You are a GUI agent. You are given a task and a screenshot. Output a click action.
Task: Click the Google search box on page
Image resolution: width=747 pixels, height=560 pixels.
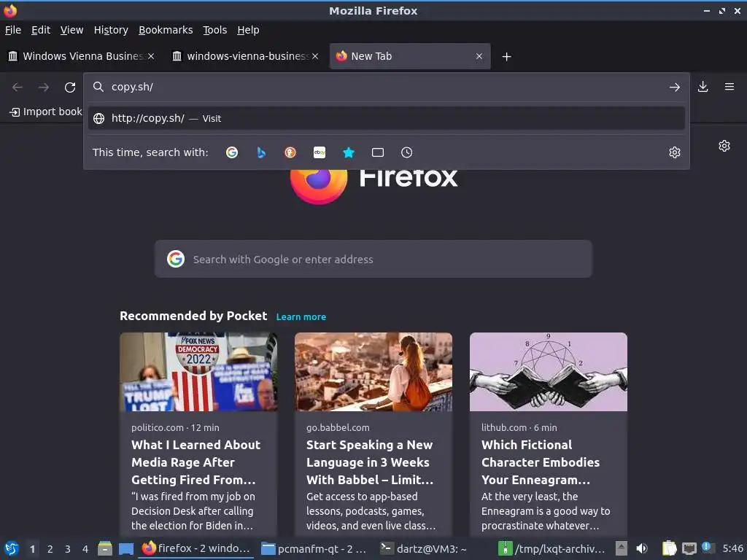click(x=373, y=259)
